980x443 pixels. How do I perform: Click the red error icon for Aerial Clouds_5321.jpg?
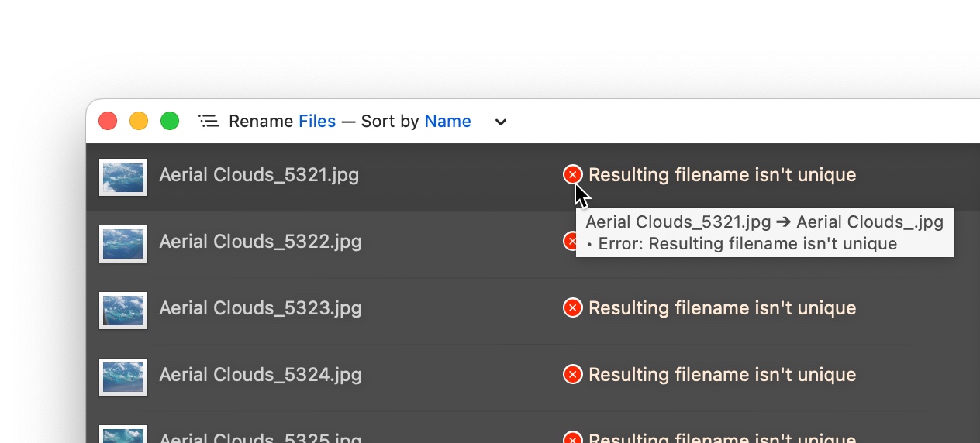click(x=572, y=174)
